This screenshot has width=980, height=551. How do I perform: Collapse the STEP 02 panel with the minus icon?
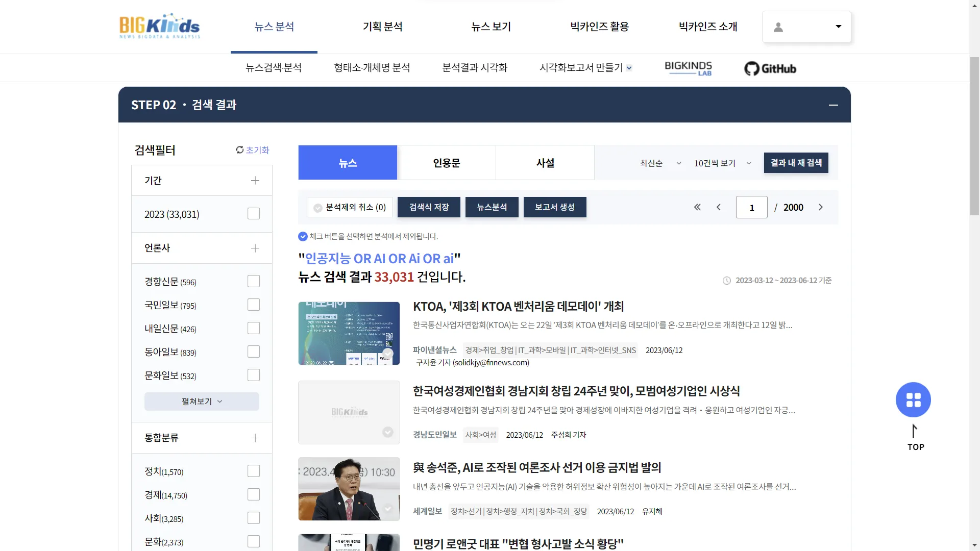pos(833,105)
